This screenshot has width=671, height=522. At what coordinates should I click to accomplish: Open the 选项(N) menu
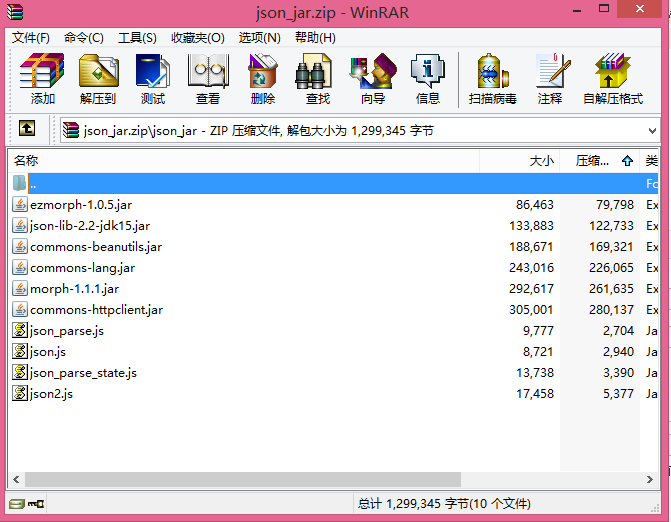coord(259,38)
